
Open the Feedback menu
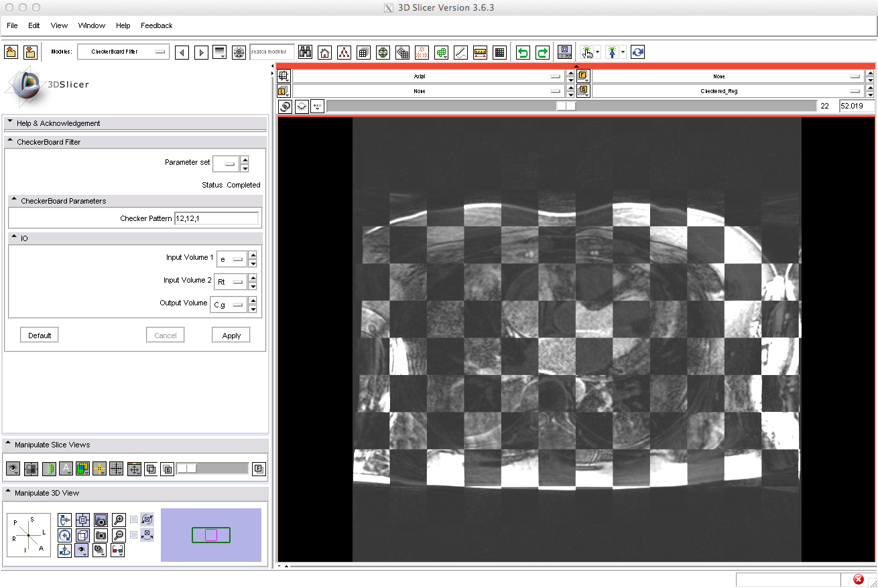click(156, 25)
